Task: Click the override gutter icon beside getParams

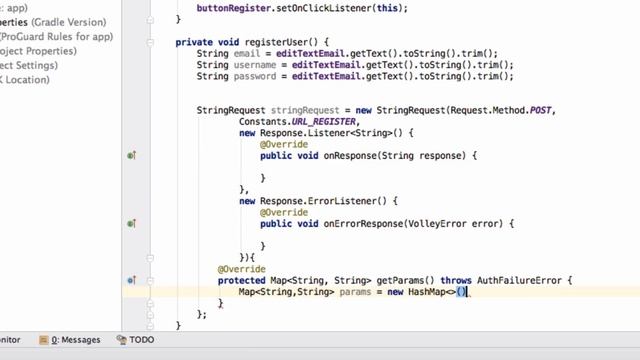Action: (x=131, y=280)
